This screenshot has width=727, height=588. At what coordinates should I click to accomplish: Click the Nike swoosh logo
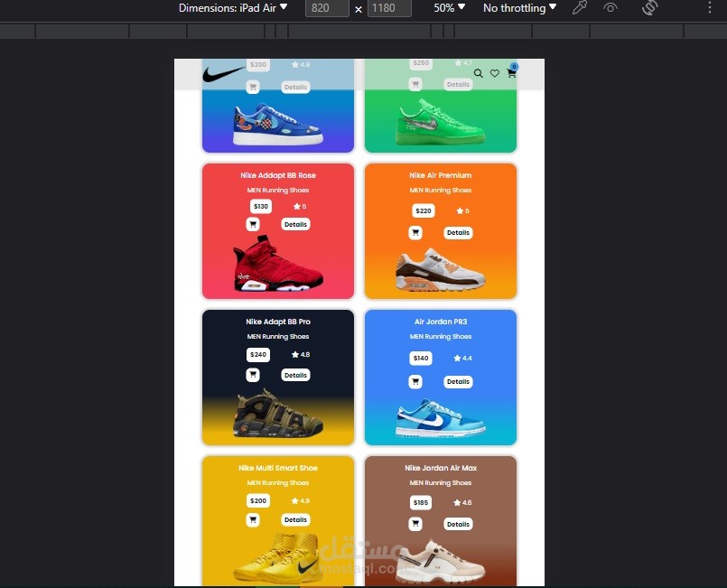(x=224, y=74)
